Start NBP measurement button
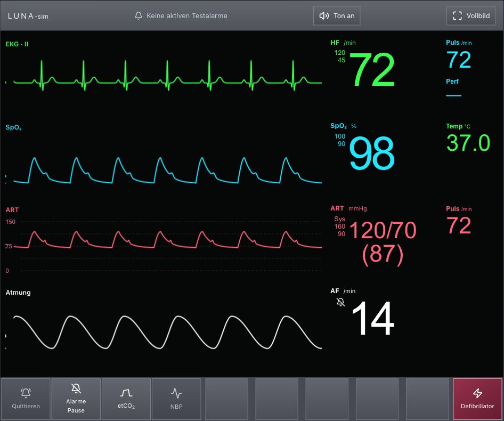The width and height of the screenshot is (504, 421). 176,399
